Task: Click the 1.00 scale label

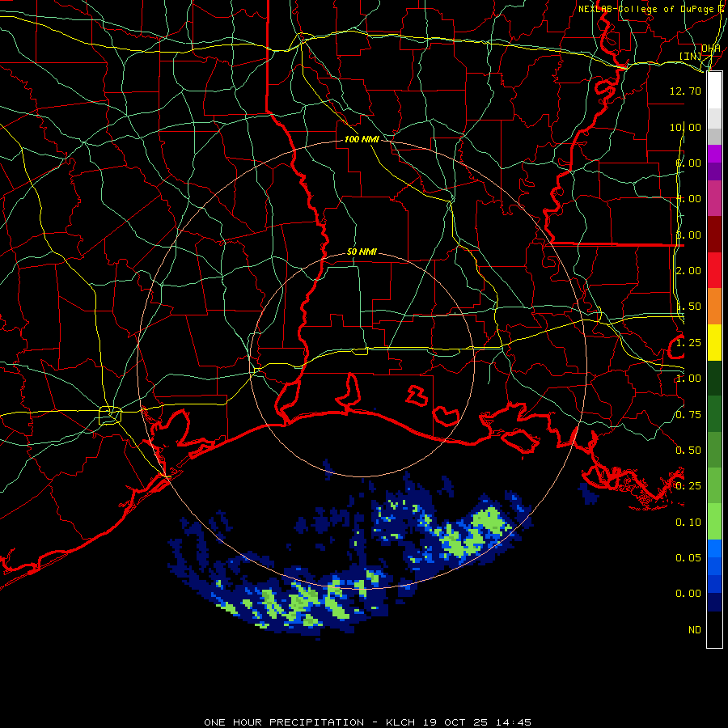Action: 688,379
